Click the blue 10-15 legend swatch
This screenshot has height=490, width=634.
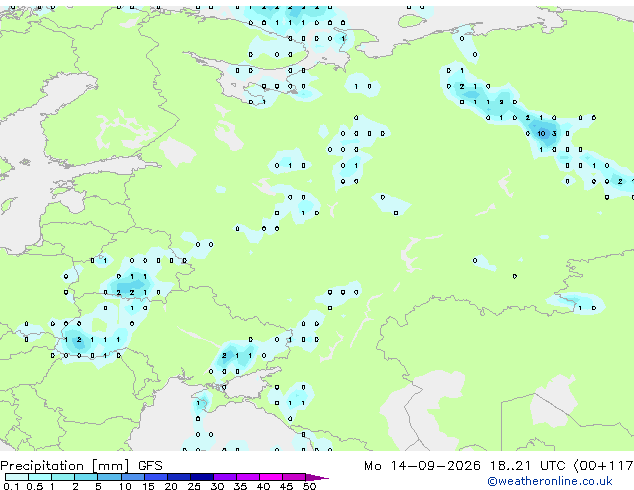[x=133, y=477]
